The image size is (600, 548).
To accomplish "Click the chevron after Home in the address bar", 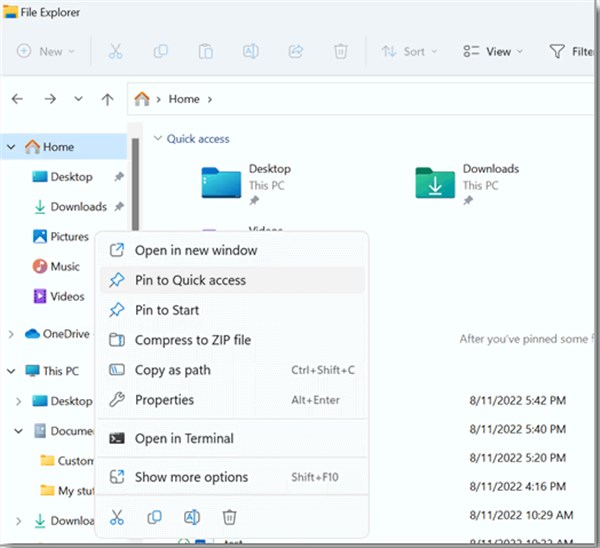I will [210, 99].
